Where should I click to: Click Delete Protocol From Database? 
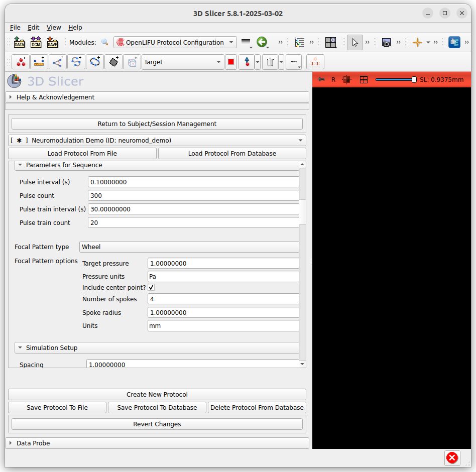coord(257,407)
